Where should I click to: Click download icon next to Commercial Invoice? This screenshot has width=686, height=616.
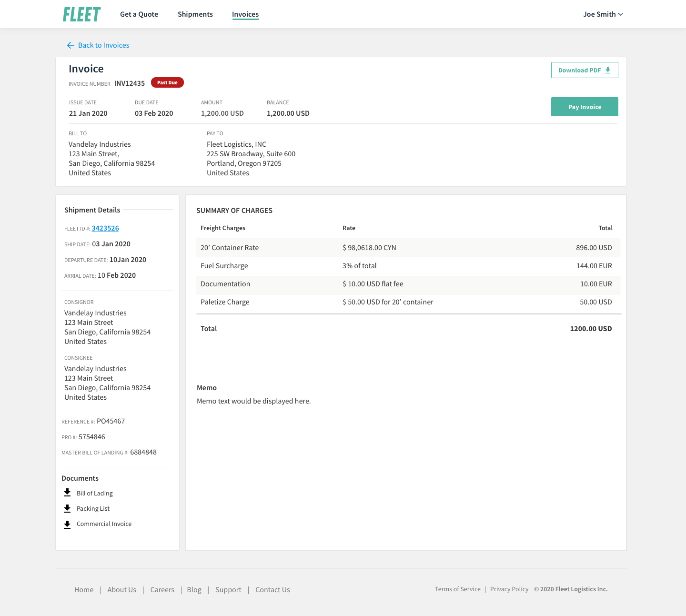(67, 524)
